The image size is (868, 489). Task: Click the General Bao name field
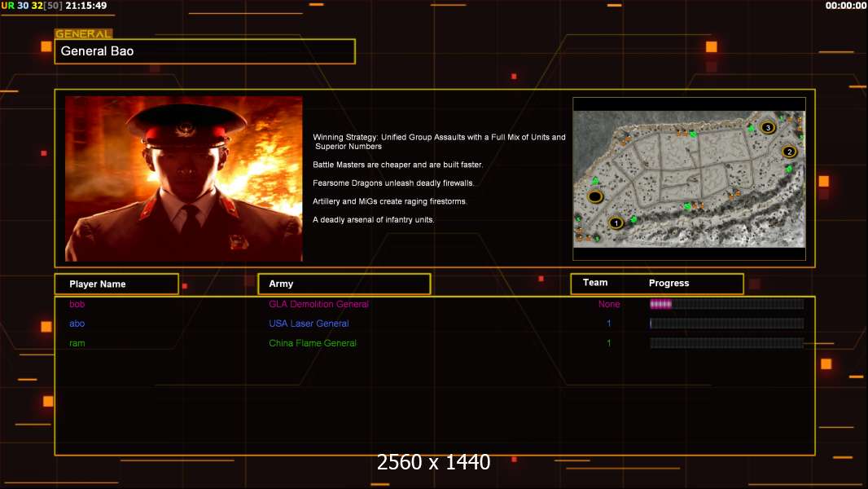pyautogui.click(x=205, y=51)
